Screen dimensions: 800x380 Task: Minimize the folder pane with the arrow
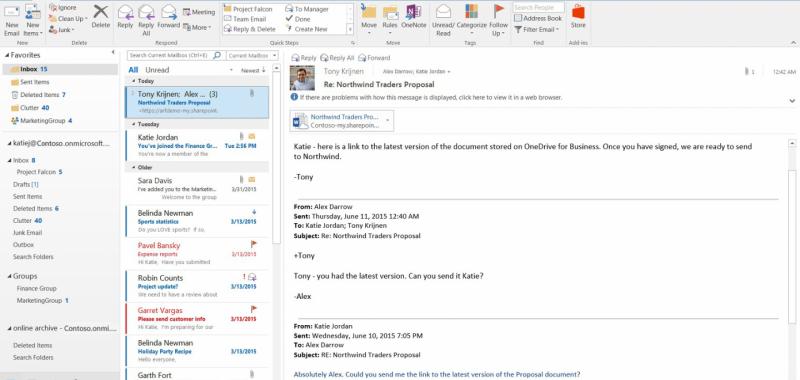[x=113, y=53]
